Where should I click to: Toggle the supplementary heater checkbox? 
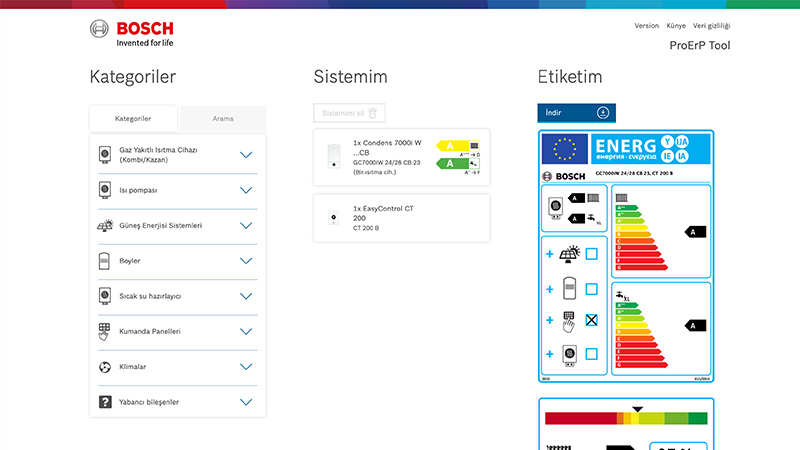click(x=591, y=354)
